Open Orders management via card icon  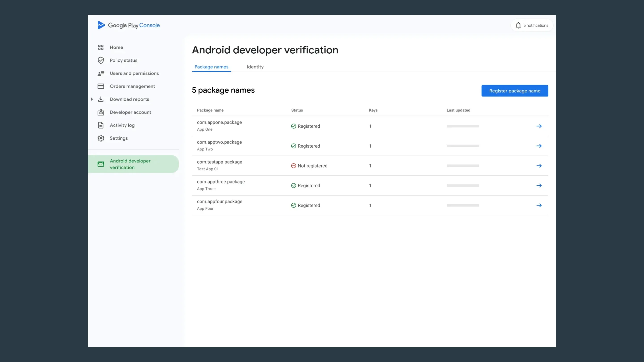(101, 86)
